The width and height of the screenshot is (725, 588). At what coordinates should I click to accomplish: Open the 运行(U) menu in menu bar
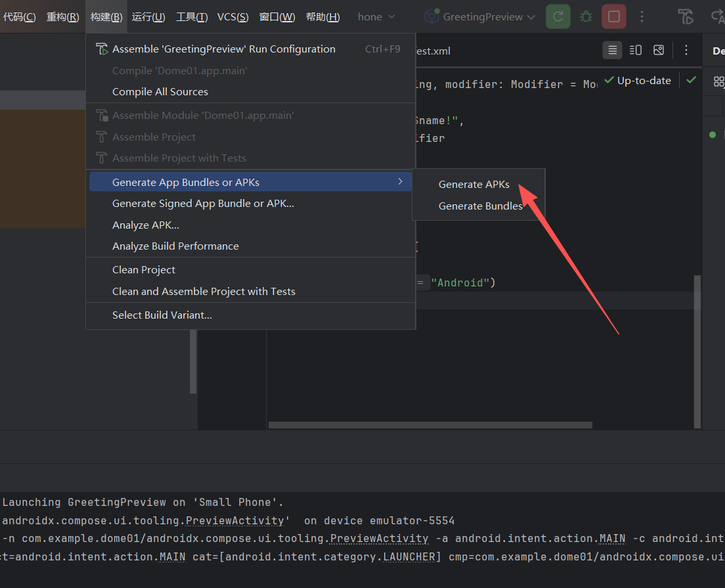click(x=148, y=16)
